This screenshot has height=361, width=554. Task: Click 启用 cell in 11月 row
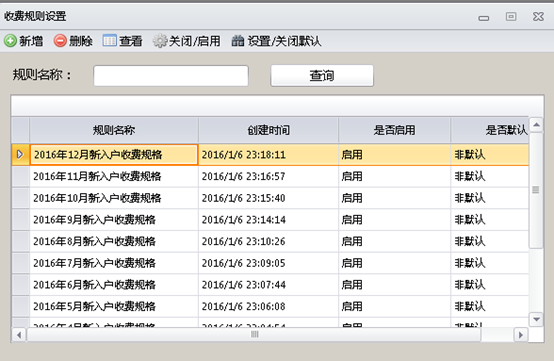[394, 176]
